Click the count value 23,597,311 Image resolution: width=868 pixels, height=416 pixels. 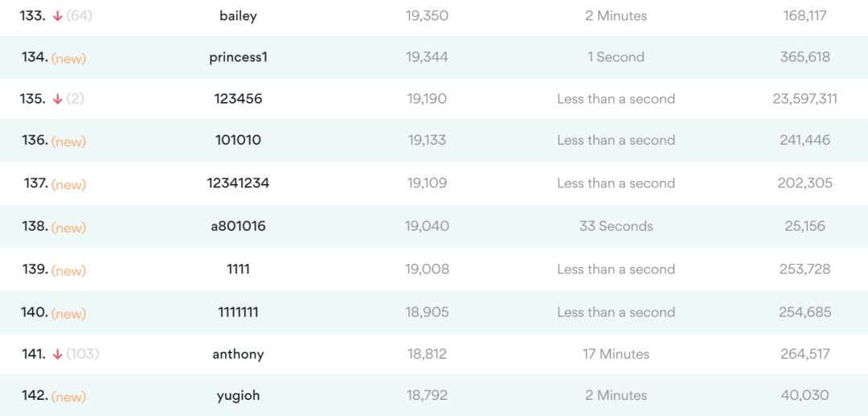click(x=805, y=99)
